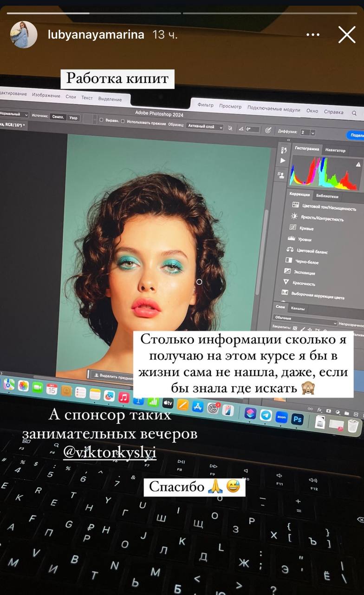Add a Черно-белое adjustment
The width and height of the screenshot is (364, 595).
coord(302,261)
